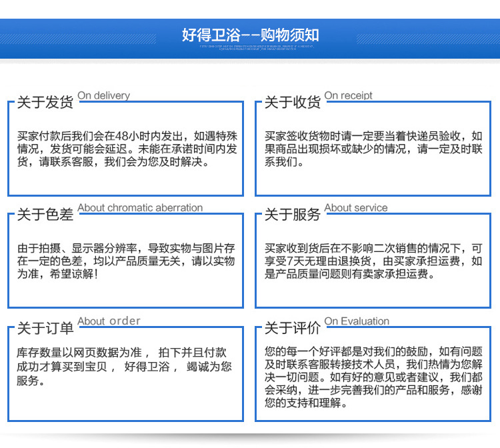The height and width of the screenshot is (448, 500).
Task: Click the line 货，请联系客服，我们会为您及时解决
Action: coord(113,161)
